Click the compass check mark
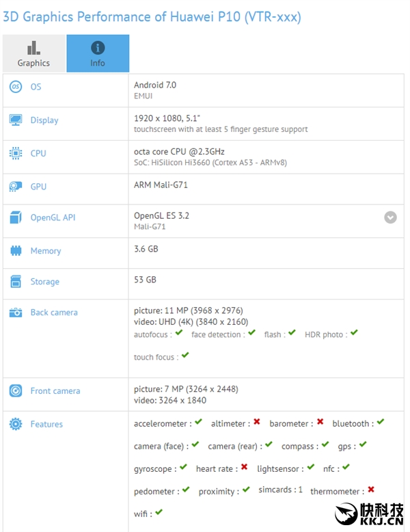410x532 pixels. (x=325, y=444)
